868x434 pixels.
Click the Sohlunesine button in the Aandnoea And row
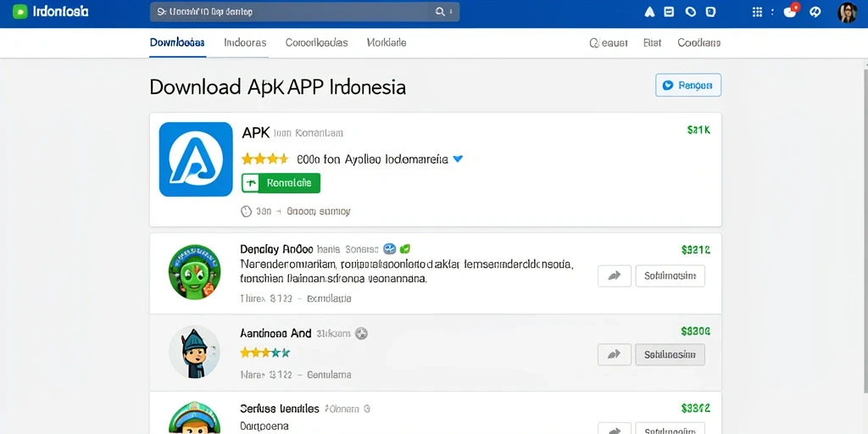(x=670, y=354)
